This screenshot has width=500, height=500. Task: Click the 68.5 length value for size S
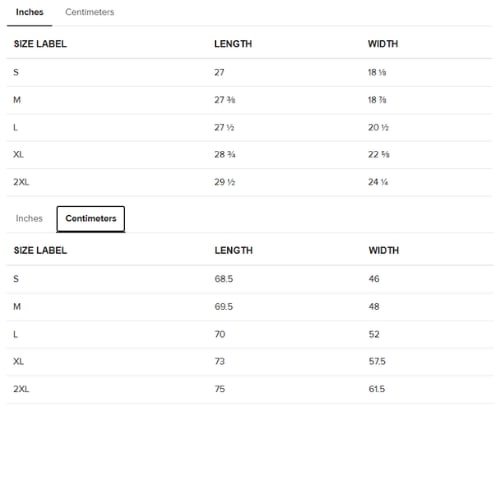(224, 279)
